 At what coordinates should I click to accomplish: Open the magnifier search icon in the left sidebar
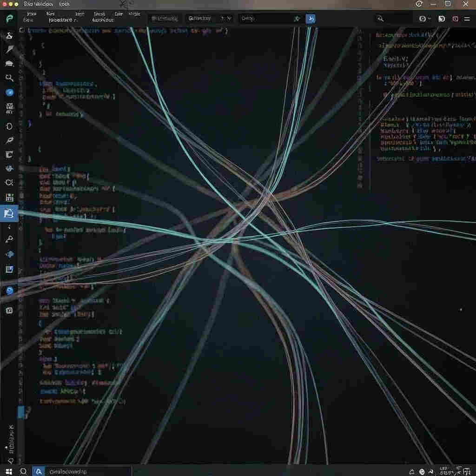click(x=9, y=78)
